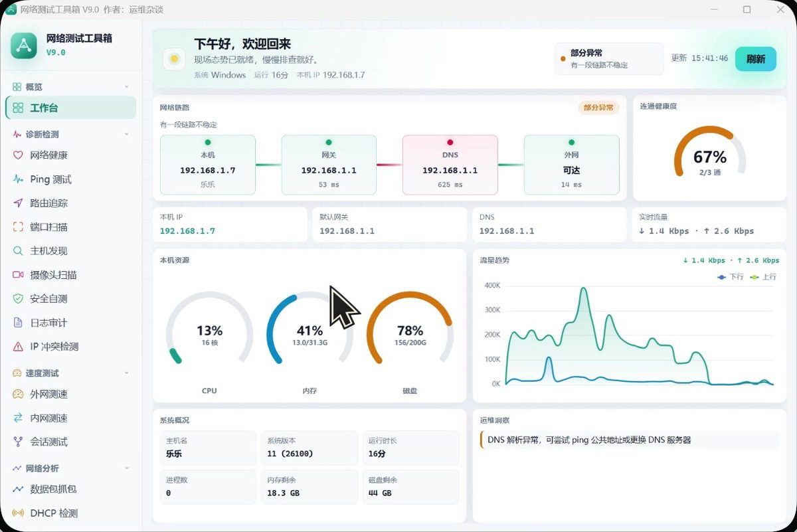Click the 网络分析 section trend icon
Viewport: 797px width, 532px height.
(x=17, y=468)
